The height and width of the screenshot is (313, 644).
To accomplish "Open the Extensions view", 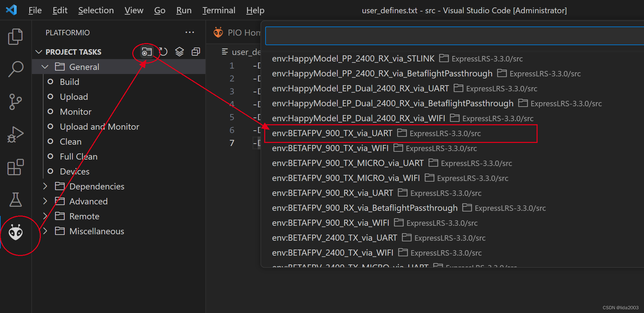I will pos(15,167).
